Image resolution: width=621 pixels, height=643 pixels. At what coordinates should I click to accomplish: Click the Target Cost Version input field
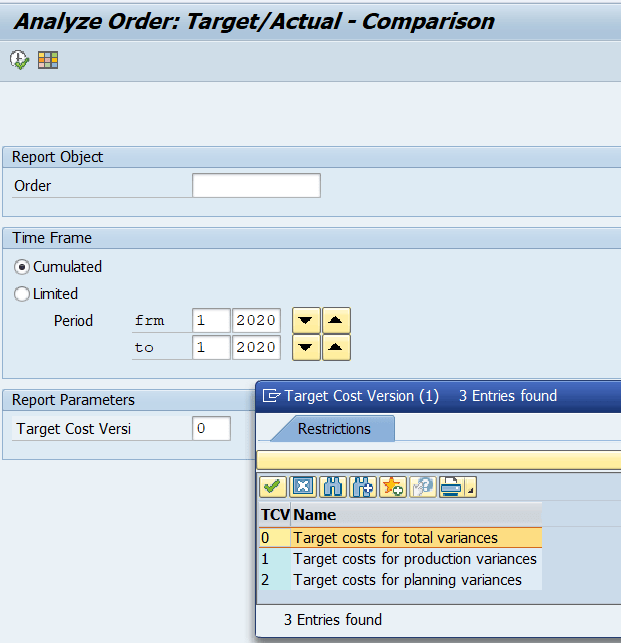point(211,429)
